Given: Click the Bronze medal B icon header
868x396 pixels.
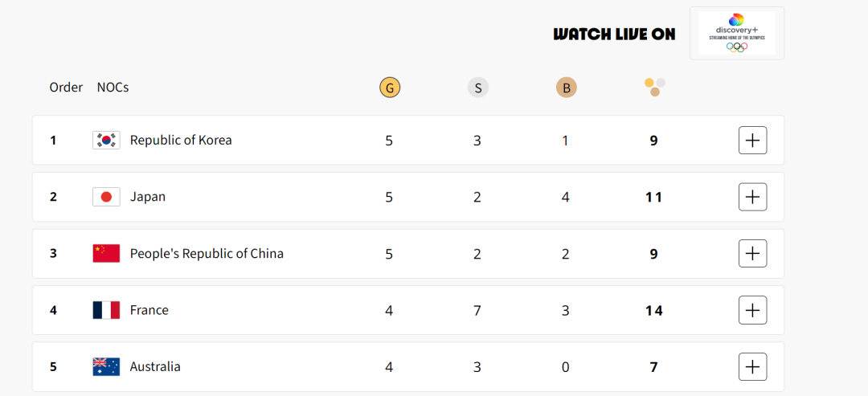Looking at the screenshot, I should pyautogui.click(x=567, y=88).
